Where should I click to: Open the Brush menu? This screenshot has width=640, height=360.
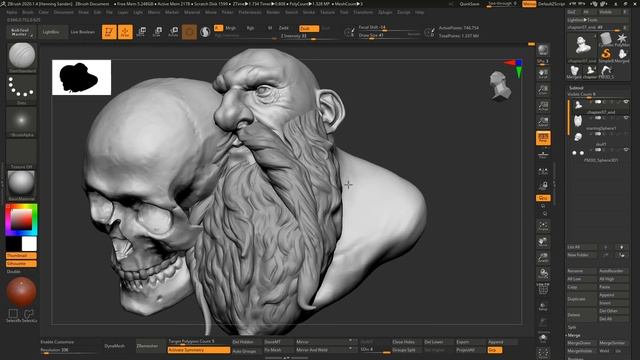[28, 12]
